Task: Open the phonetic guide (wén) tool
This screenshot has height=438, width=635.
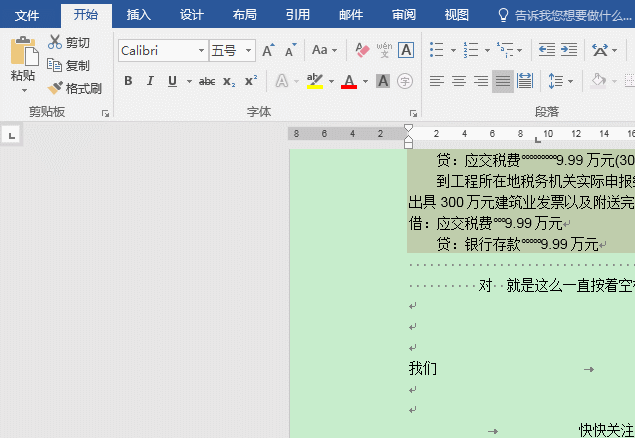Action: coord(384,50)
